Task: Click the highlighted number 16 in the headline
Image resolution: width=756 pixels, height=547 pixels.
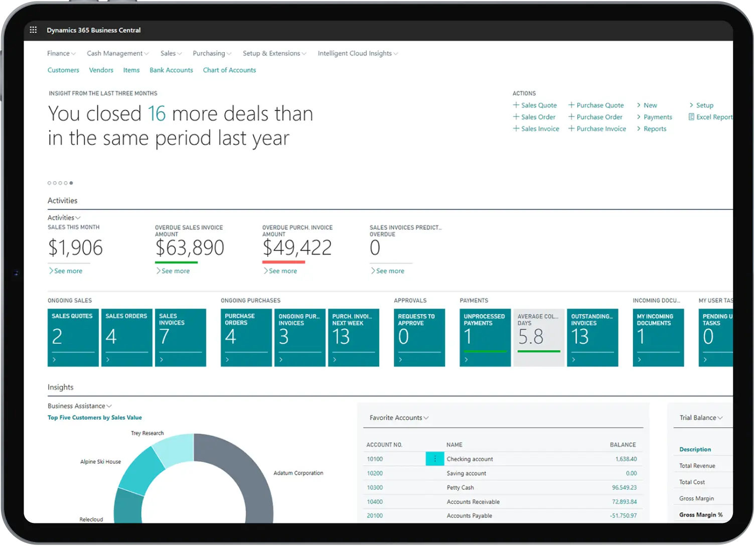Action: (157, 114)
